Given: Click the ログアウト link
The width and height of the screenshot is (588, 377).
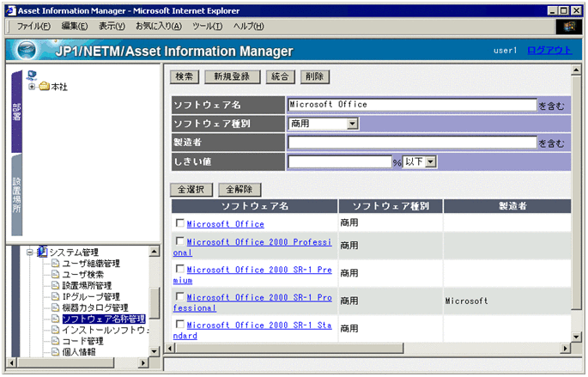Looking at the screenshot, I should coord(549,50).
